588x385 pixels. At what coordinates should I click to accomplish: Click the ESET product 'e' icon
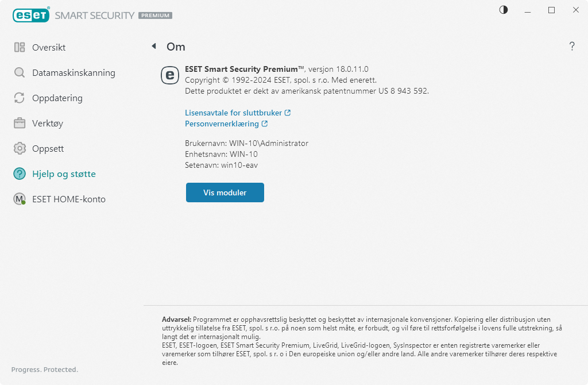click(x=170, y=75)
